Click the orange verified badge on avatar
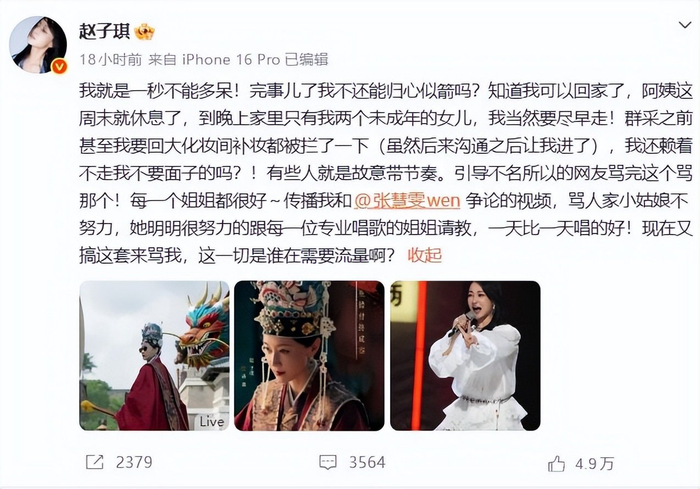This screenshot has width=700, height=489. [59, 67]
